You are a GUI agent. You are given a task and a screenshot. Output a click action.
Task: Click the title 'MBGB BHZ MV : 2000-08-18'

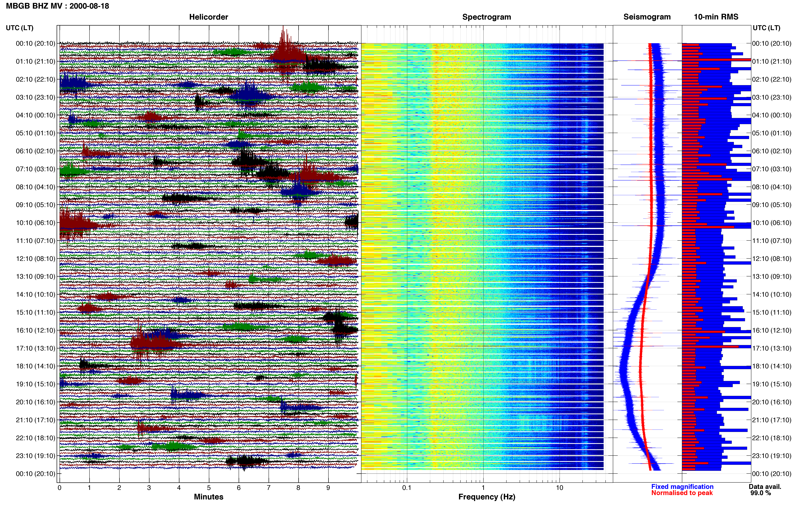(57, 6)
